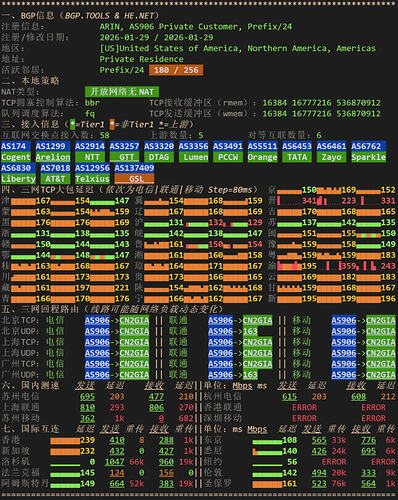The image size is (398, 500).
Task: Select the Sparkle carrier tag
Action: click(x=368, y=157)
